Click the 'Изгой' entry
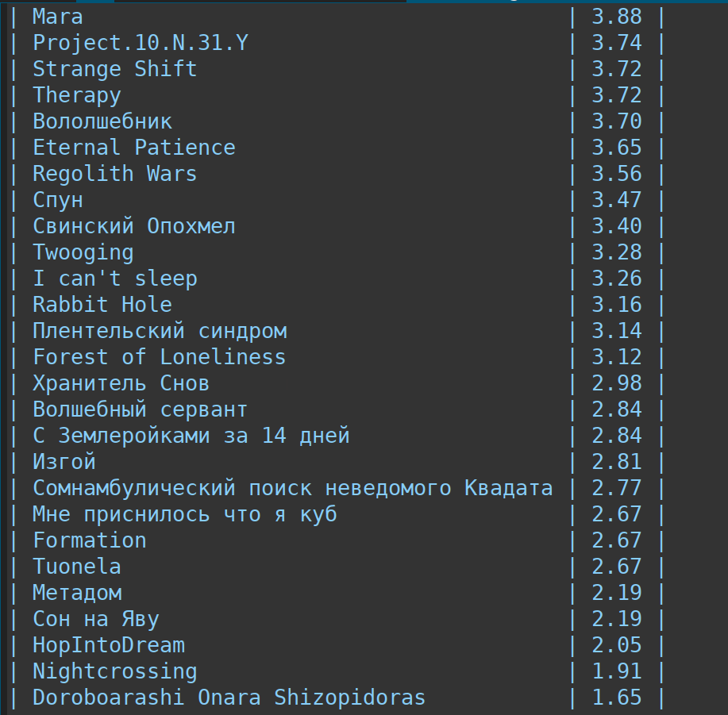 click(64, 463)
